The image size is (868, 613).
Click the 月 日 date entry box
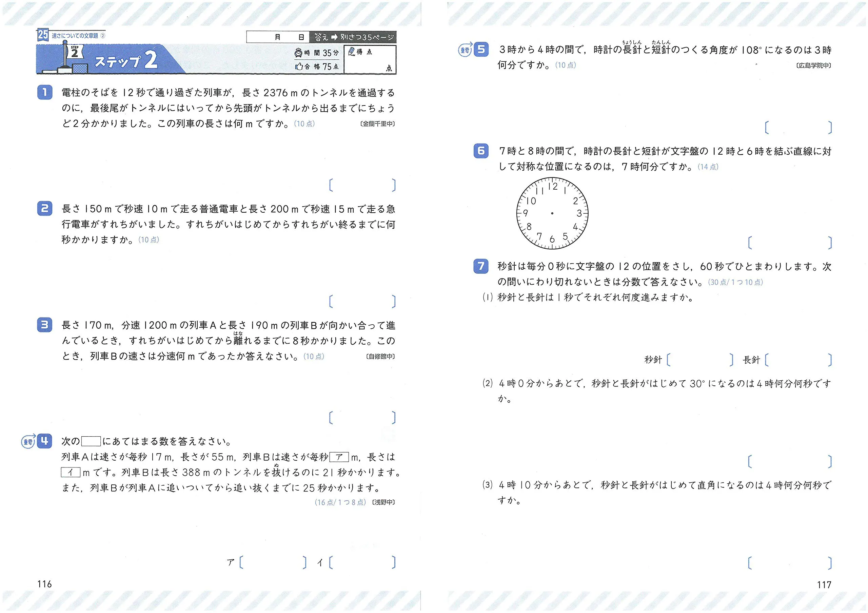[x=278, y=37]
